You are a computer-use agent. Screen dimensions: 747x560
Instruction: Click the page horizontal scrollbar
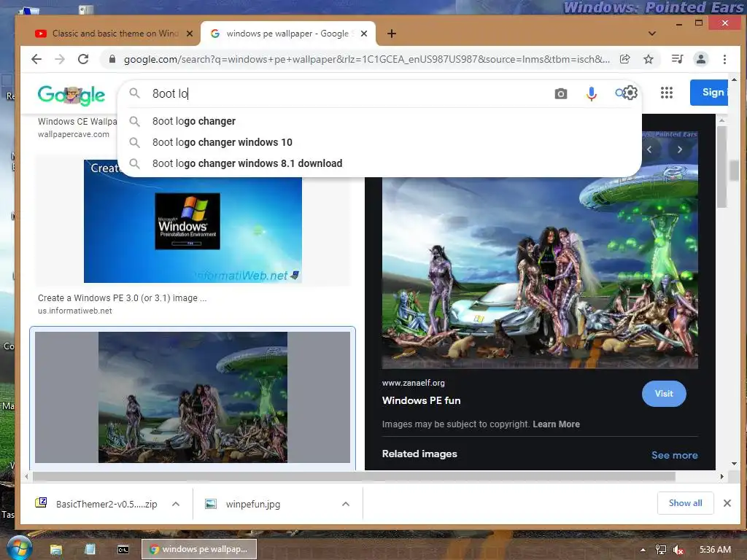pos(354,476)
